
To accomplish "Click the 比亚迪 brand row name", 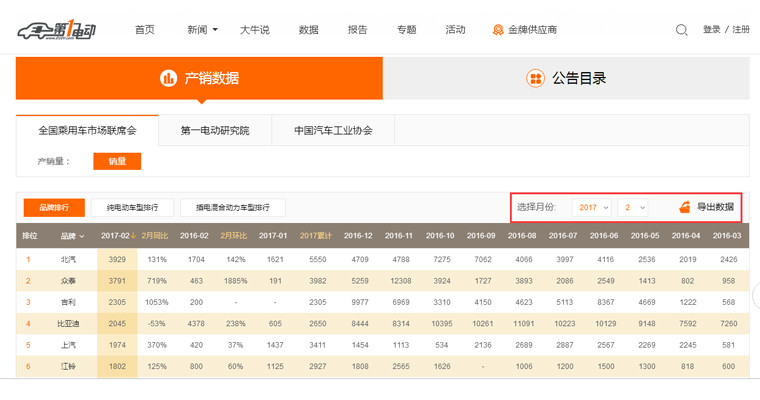I will [68, 323].
